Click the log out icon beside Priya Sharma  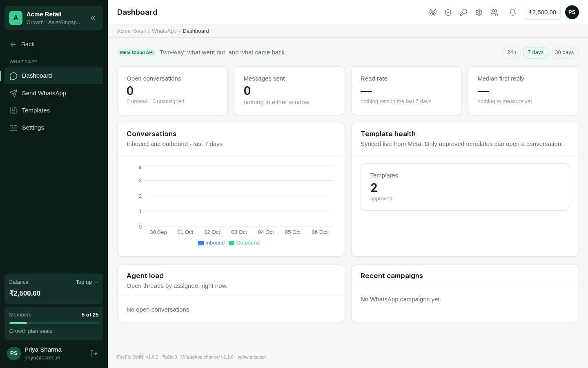point(94,353)
